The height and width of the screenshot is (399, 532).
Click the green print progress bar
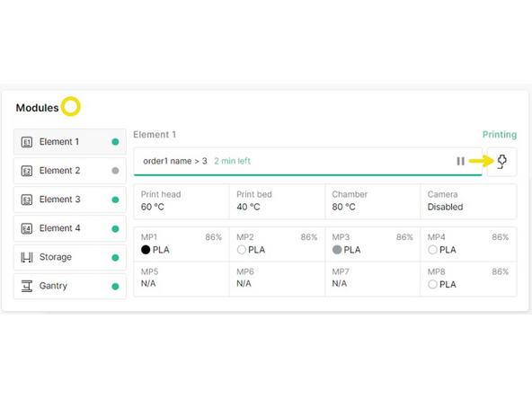click(308, 174)
